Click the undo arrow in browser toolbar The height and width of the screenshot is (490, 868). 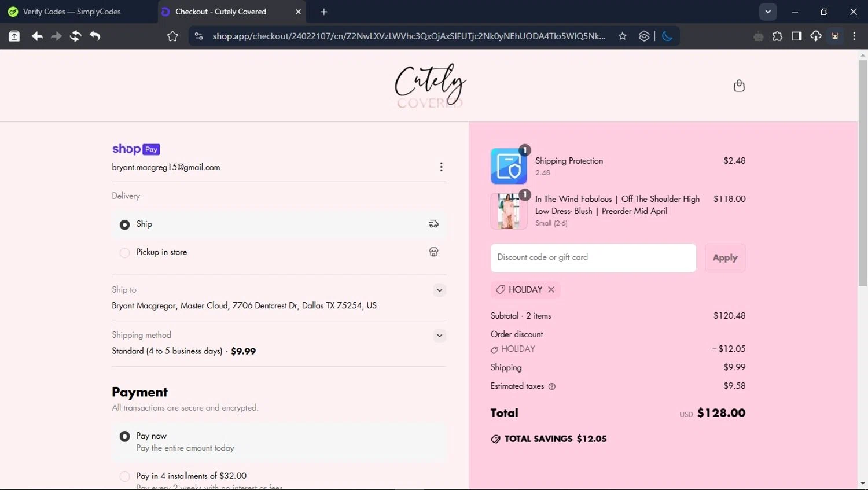pos(95,36)
